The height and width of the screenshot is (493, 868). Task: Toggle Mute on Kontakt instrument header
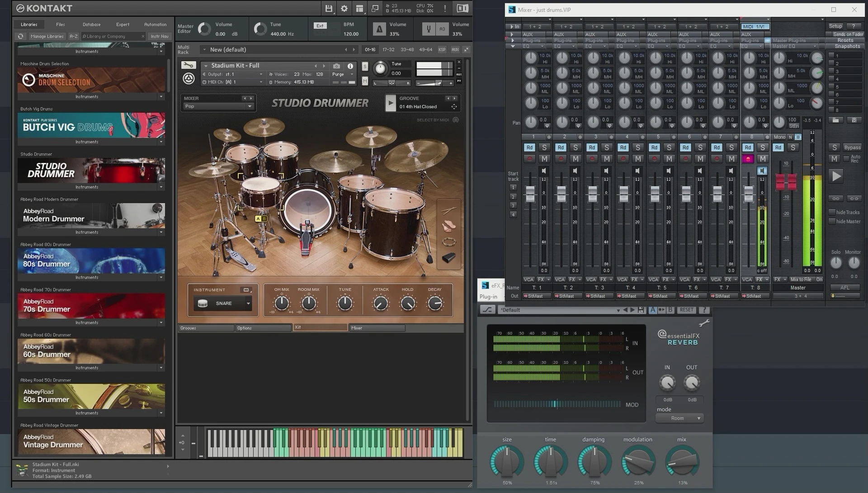(x=365, y=81)
